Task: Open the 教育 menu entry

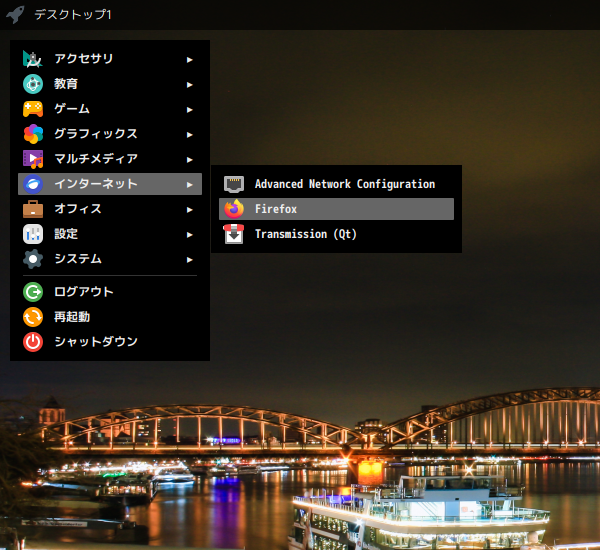Action: pos(110,84)
